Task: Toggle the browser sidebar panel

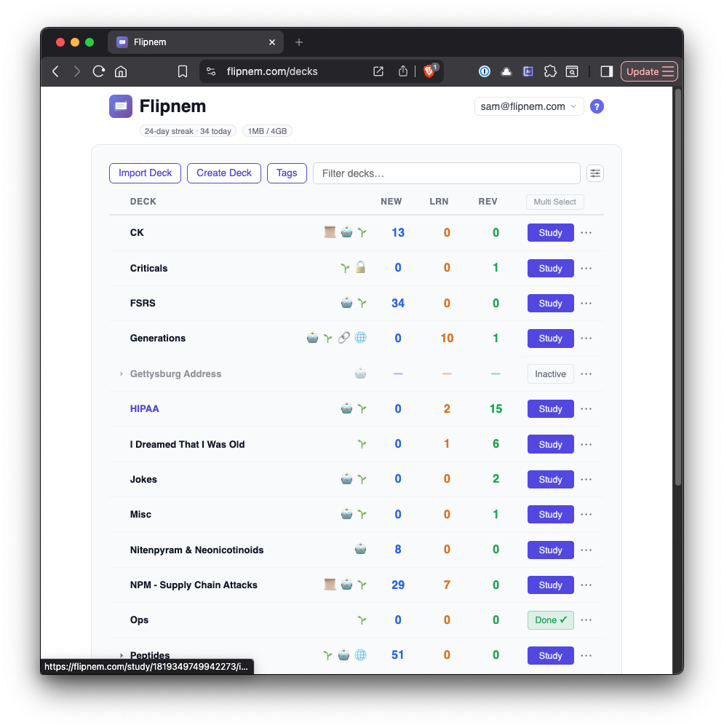Action: click(606, 71)
